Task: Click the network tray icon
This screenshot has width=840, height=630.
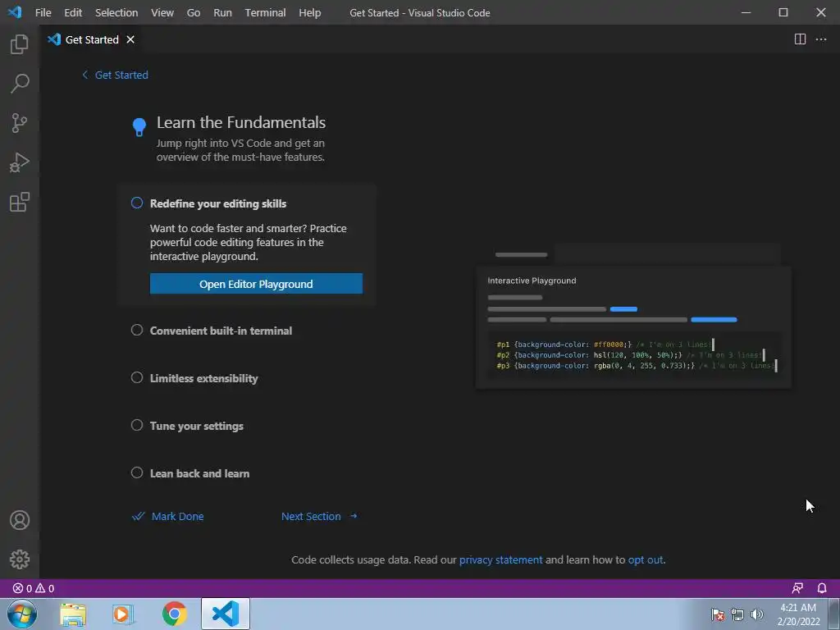Action: (737, 614)
